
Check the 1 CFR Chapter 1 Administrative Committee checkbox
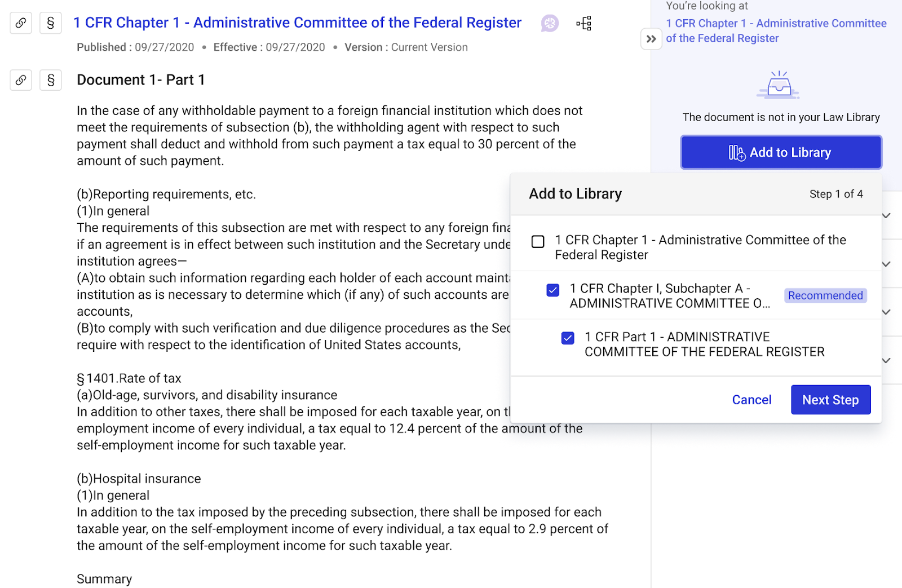tap(538, 242)
